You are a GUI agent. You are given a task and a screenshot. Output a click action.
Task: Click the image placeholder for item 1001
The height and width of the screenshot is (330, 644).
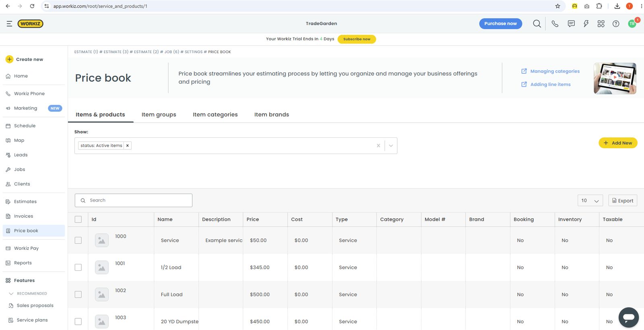click(102, 268)
